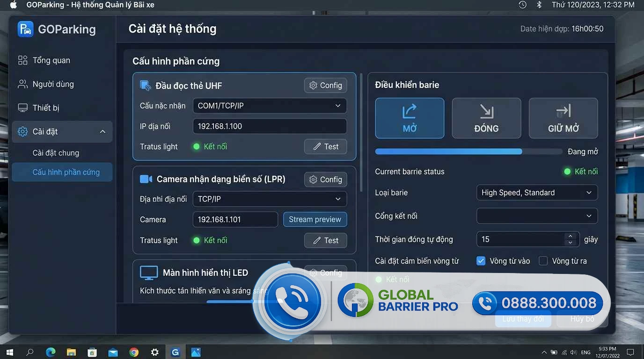Check the Vòng từ ra checkbox

[543, 261]
